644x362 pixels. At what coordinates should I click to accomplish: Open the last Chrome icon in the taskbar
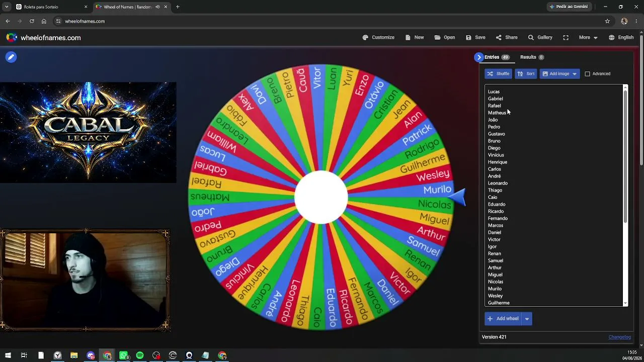point(222,355)
